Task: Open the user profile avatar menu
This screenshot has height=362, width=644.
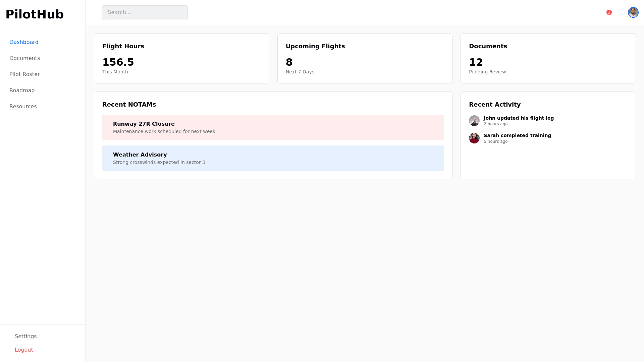Action: tap(633, 12)
